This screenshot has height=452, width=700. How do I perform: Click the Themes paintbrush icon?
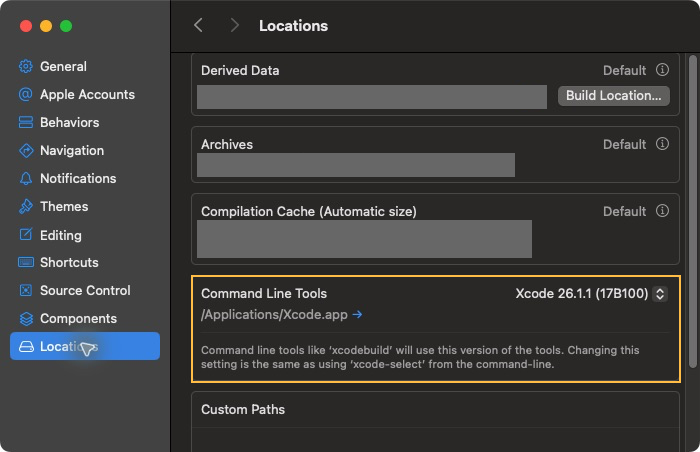pyautogui.click(x=26, y=206)
